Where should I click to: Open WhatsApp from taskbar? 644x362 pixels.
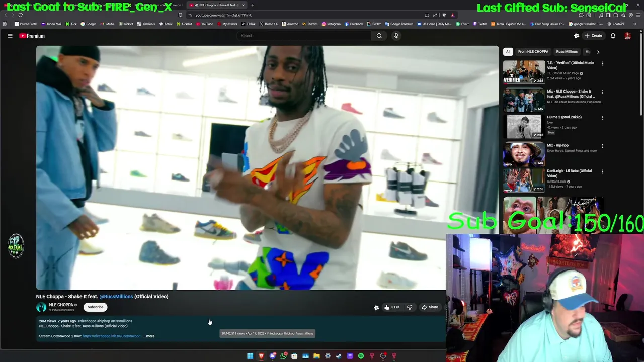click(x=283, y=356)
